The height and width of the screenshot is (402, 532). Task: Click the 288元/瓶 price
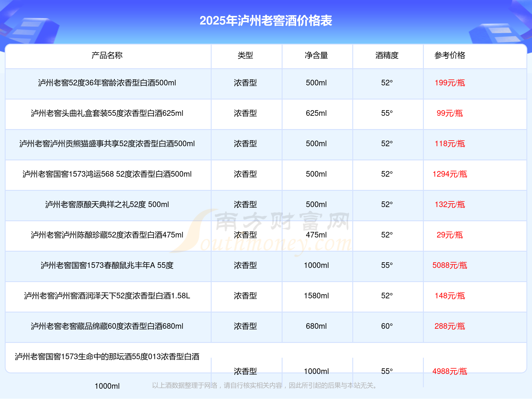pyautogui.click(x=450, y=326)
